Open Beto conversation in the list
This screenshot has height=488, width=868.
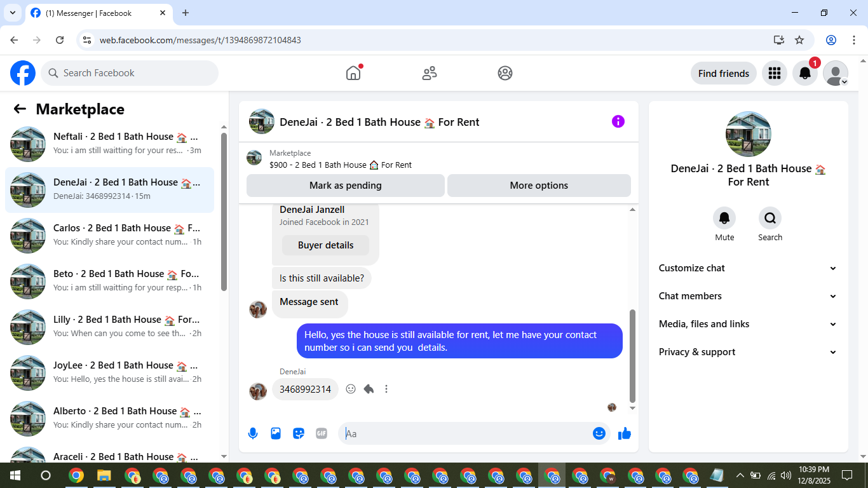(x=109, y=281)
